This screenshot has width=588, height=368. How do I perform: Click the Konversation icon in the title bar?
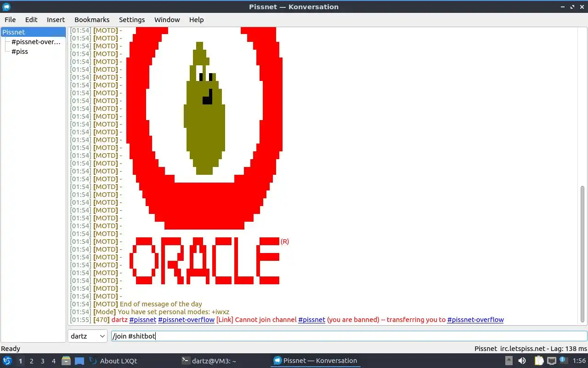pyautogui.click(x=6, y=6)
